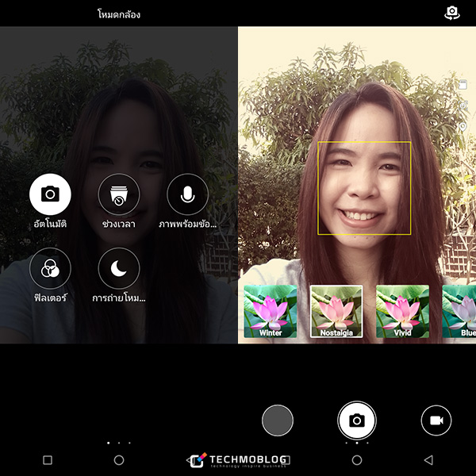Apply the Nostalgia filter thumbnail
This screenshot has width=476, height=476.
(336, 311)
